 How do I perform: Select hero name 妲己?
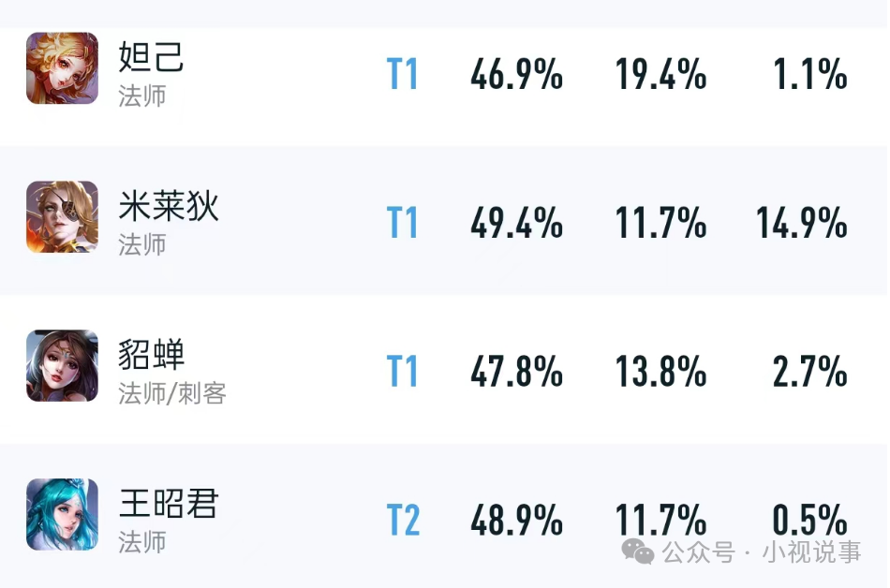(x=151, y=57)
